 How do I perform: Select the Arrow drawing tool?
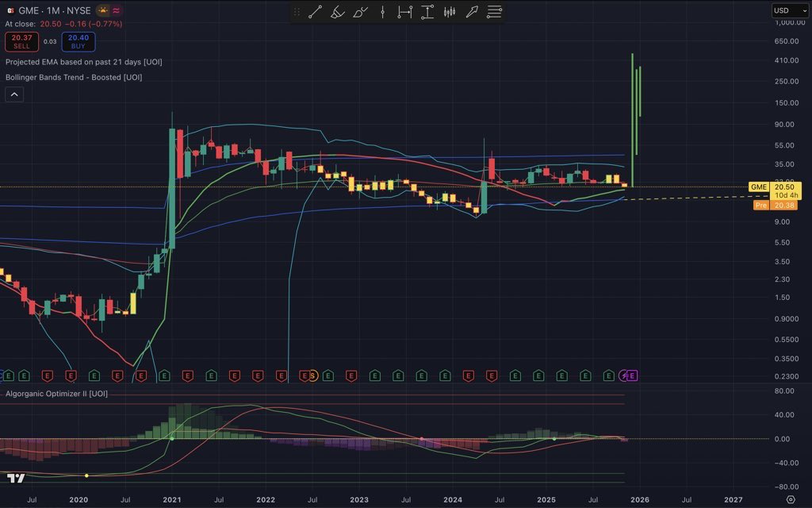471,12
